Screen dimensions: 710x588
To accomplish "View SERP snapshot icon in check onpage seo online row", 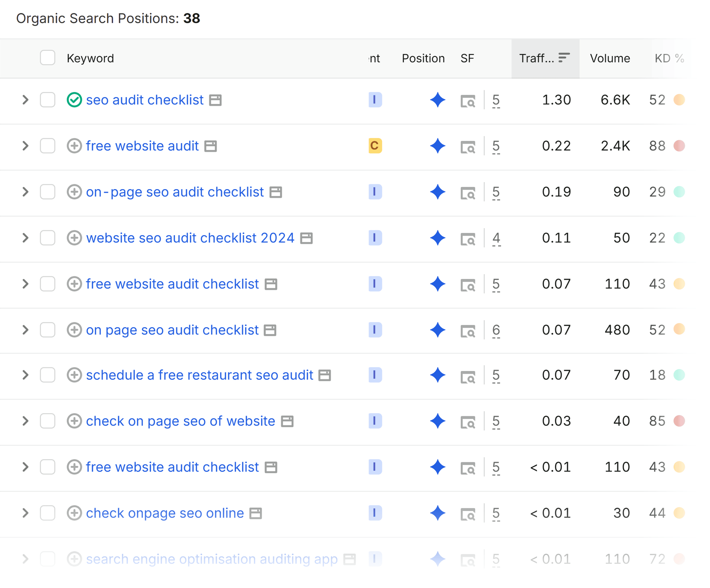I will pyautogui.click(x=468, y=514).
